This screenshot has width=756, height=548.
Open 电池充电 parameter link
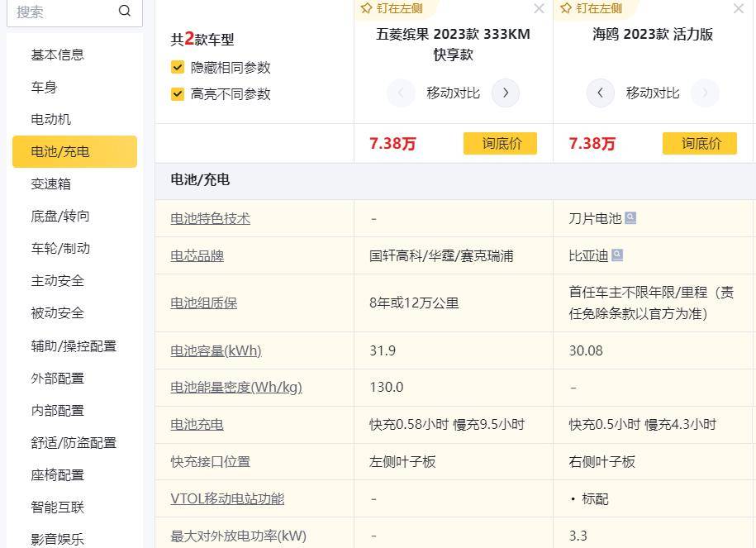[197, 425]
